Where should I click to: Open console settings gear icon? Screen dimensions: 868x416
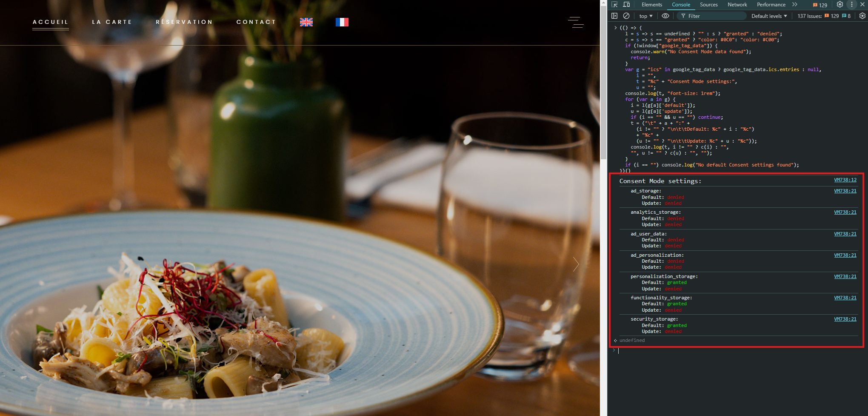[x=862, y=16]
